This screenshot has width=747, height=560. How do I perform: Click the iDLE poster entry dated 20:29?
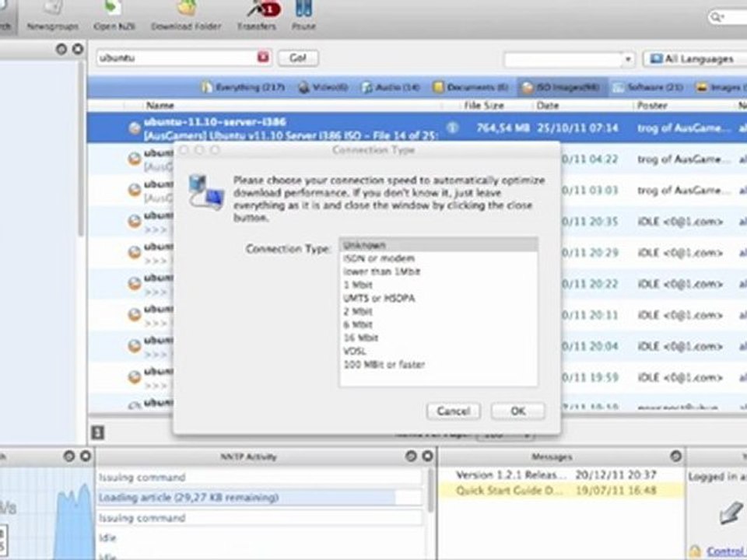point(680,252)
